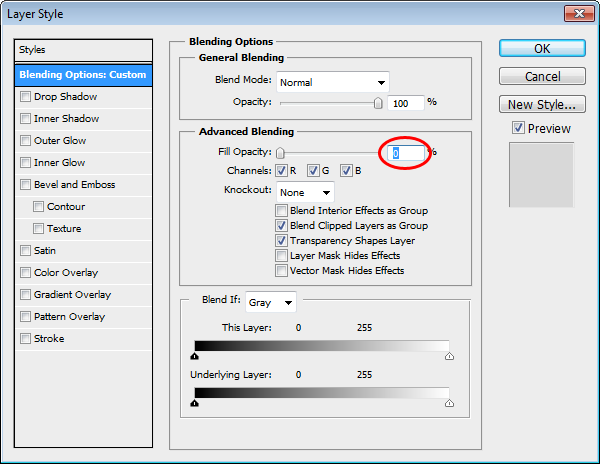Click Underlying Layer white point triangle marker
Image resolution: width=600 pixels, height=464 pixels.
449,403
